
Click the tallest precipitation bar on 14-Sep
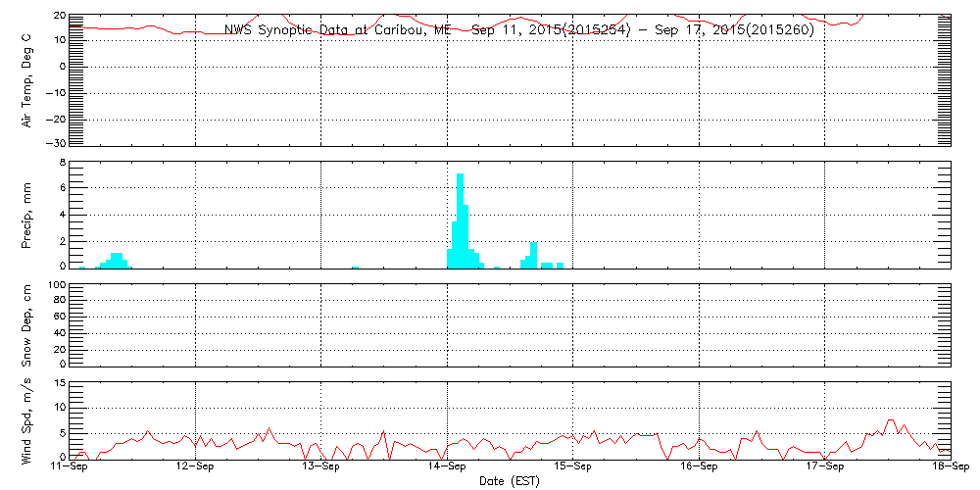460,221
